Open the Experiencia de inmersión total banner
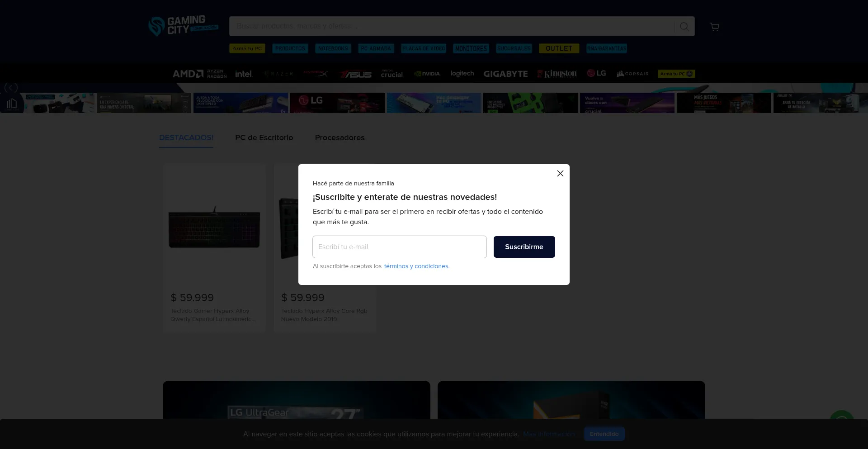The height and width of the screenshot is (449, 868). pyautogui.click(x=144, y=103)
